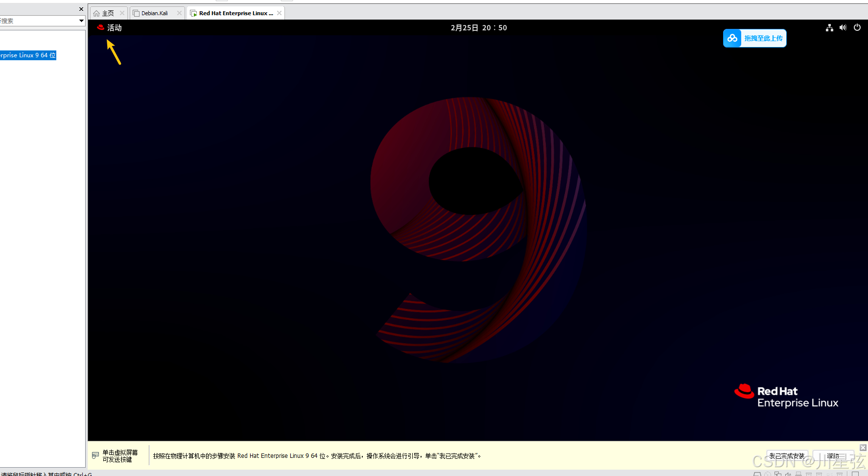
Task: Open the power menu icon in top bar
Action: (x=857, y=28)
